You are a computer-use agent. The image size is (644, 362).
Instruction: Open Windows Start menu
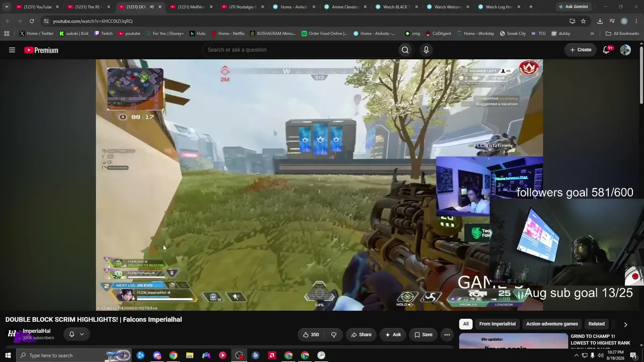pyautogui.click(x=8, y=355)
